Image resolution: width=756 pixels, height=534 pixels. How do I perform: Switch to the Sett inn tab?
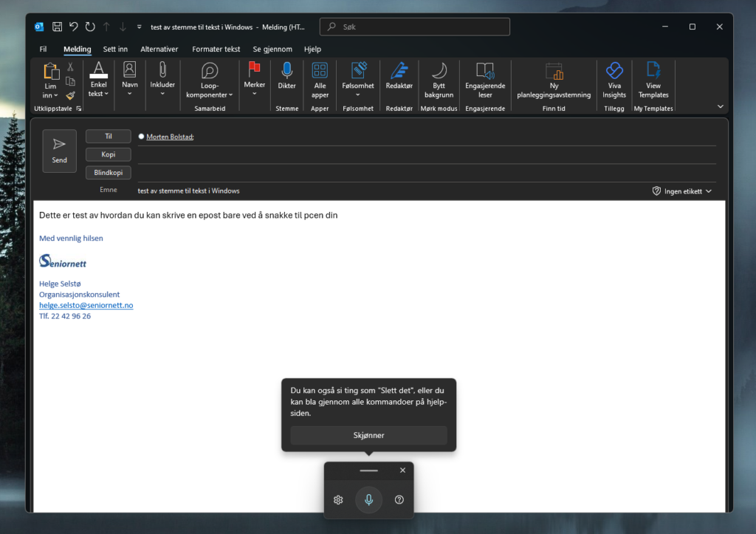[x=115, y=49]
